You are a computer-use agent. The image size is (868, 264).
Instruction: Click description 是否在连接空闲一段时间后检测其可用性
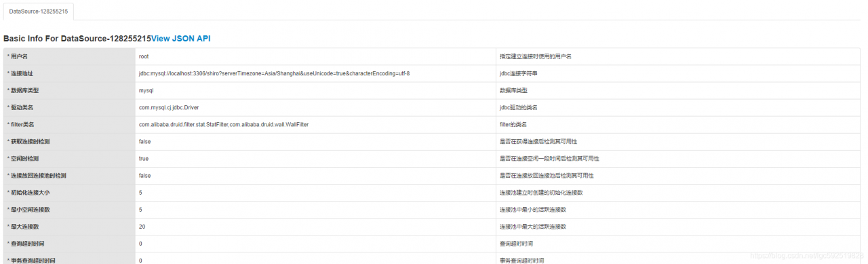click(549, 158)
